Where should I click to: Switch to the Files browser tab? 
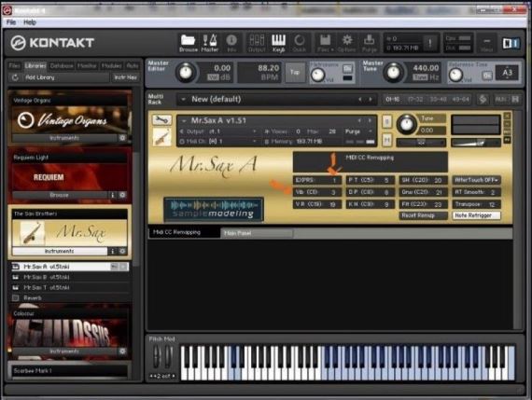[15, 66]
